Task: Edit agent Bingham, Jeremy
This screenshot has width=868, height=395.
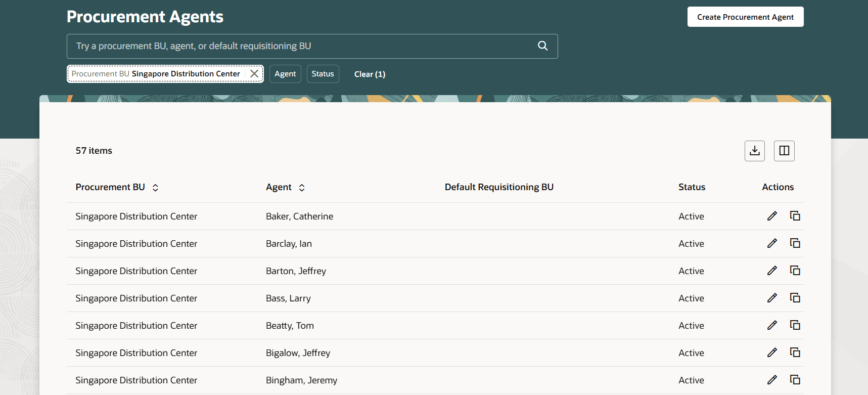Action: (772, 380)
